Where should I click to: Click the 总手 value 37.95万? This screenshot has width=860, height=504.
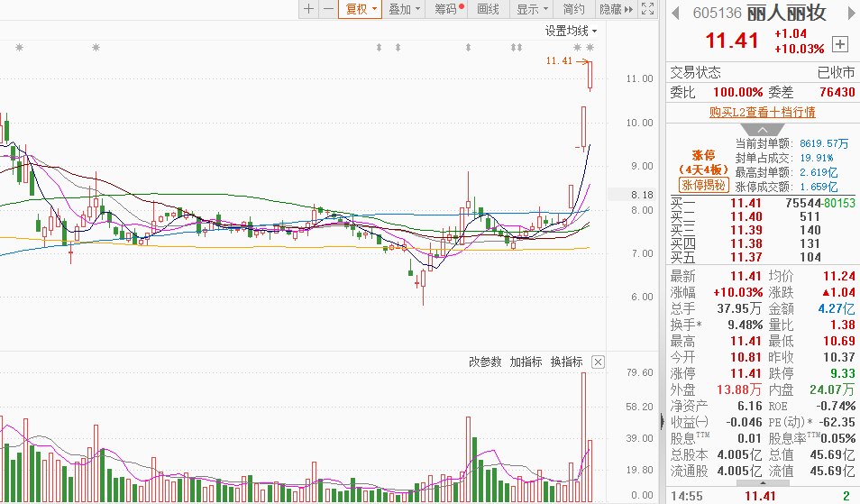pos(739,308)
